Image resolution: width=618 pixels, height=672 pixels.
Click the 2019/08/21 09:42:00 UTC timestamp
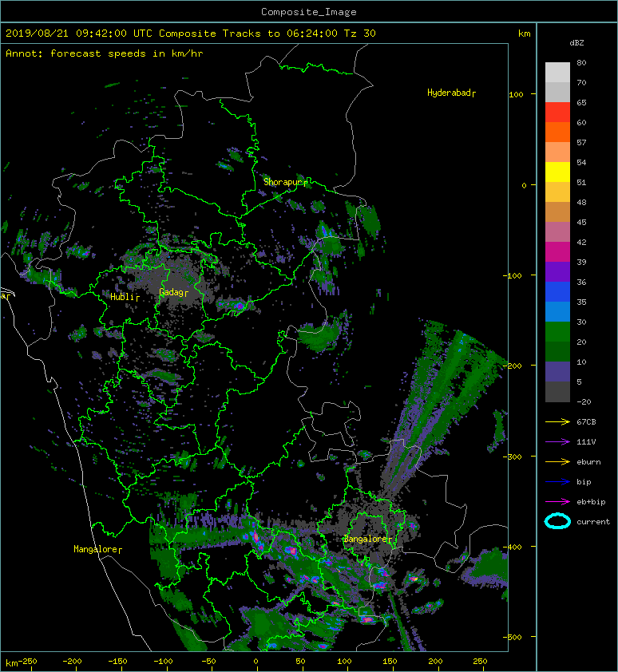pyautogui.click(x=79, y=34)
